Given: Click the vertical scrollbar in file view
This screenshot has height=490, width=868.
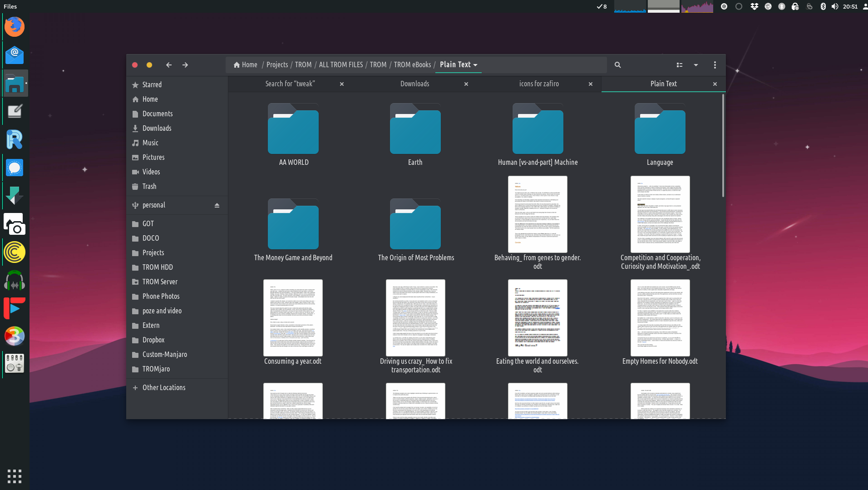Looking at the screenshot, I should tap(723, 145).
